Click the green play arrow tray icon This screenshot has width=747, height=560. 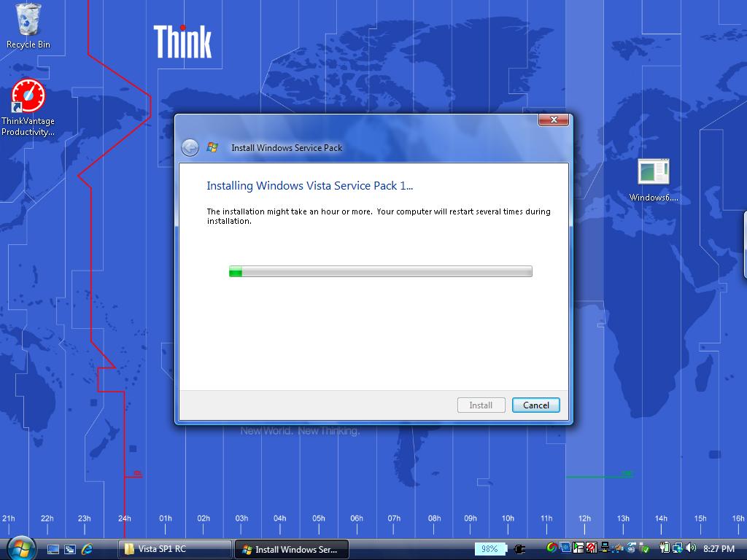[x=578, y=548]
